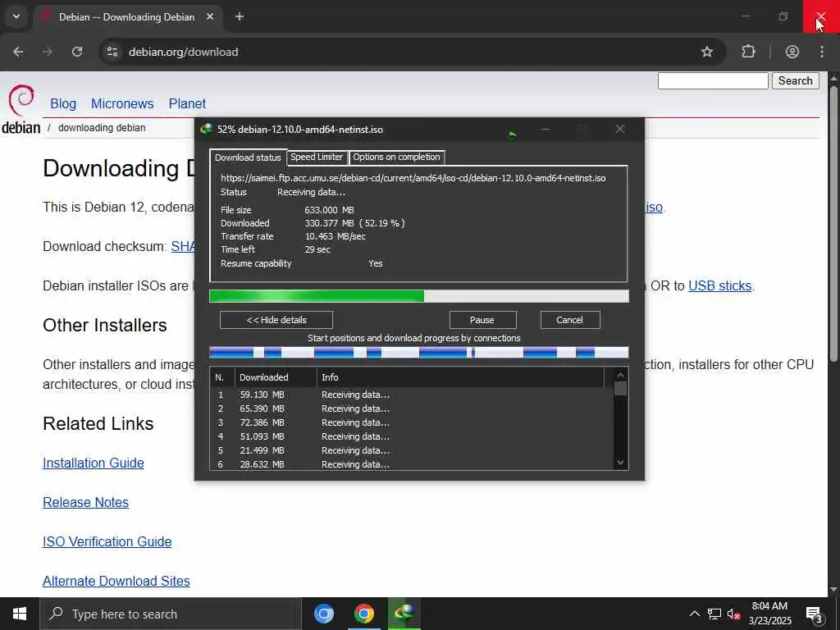This screenshot has width=840, height=630.
Task: Click the Debian site search field
Action: point(713,81)
